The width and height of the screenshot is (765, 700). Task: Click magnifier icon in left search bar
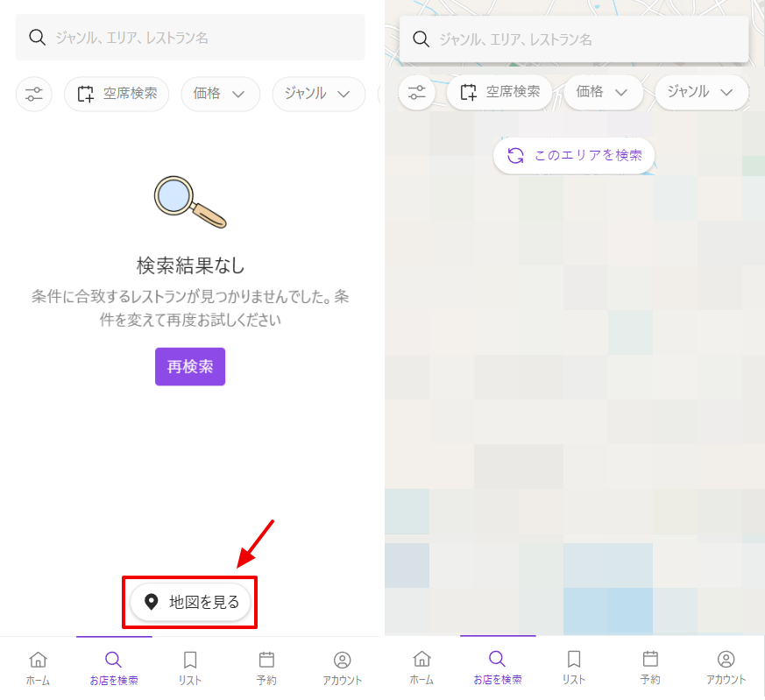click(37, 38)
